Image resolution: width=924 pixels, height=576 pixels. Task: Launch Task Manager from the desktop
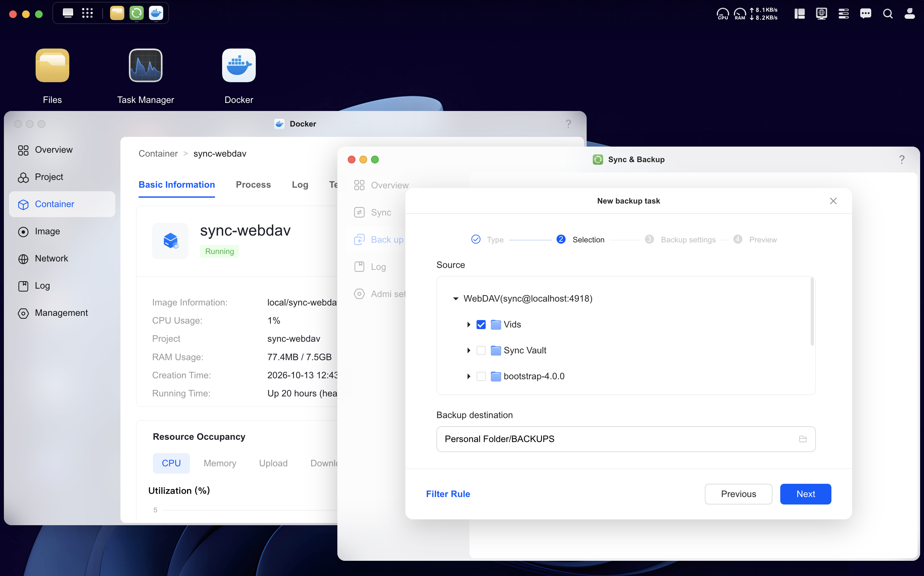coord(146,65)
